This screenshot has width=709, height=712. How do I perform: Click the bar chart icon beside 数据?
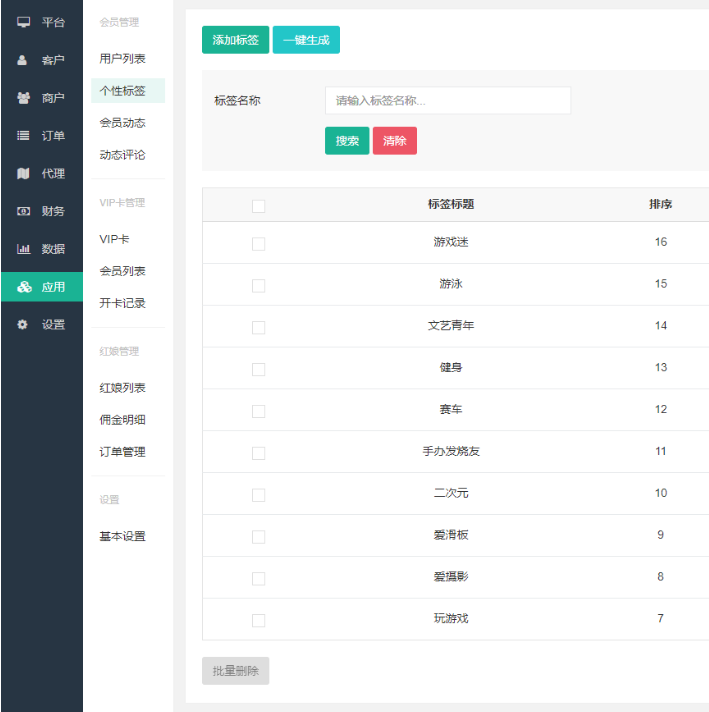[23, 249]
